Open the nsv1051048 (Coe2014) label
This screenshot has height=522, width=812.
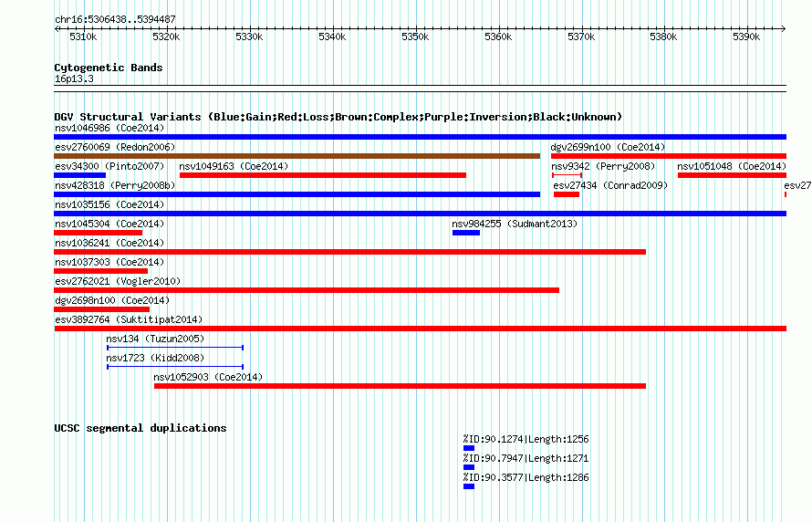732,166
